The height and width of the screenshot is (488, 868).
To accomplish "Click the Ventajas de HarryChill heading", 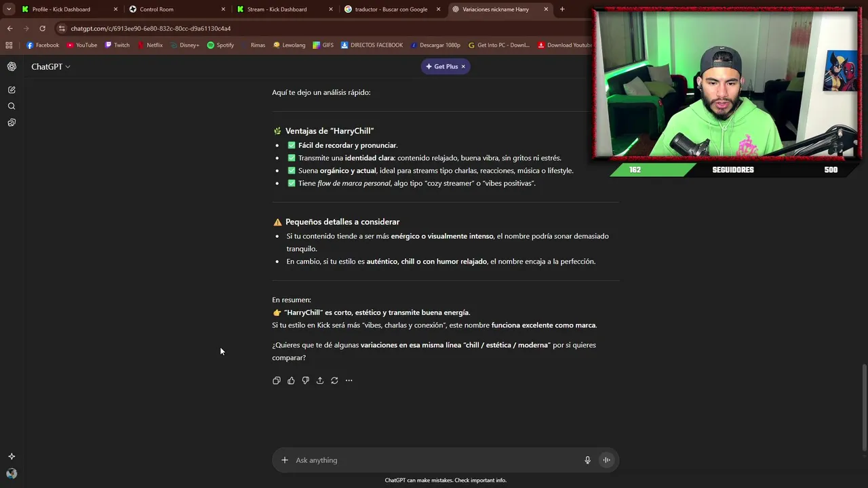I will pyautogui.click(x=330, y=131).
